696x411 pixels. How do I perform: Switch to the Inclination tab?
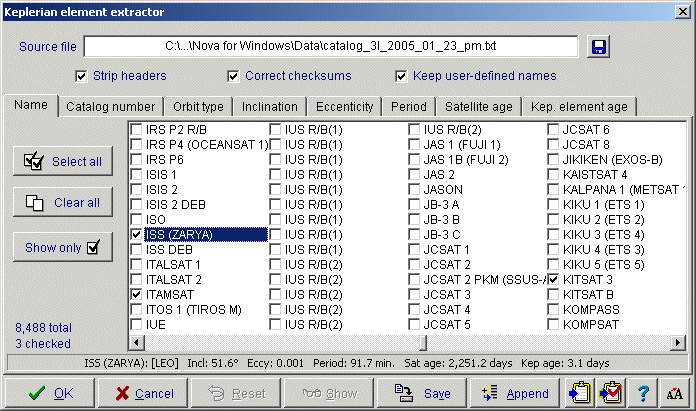point(270,107)
